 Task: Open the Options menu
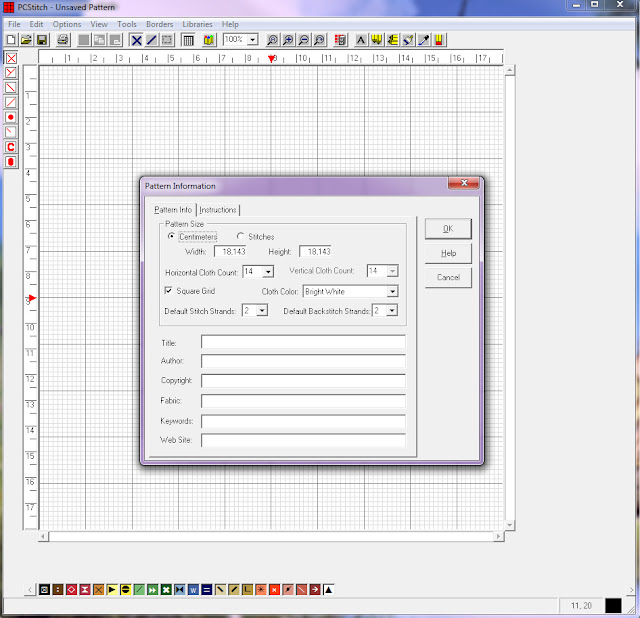tap(67, 24)
